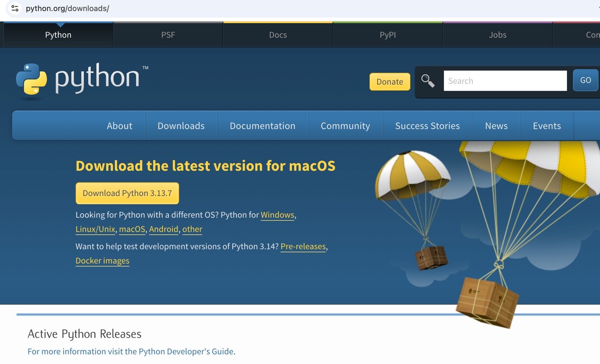Click the Docker images link
Image resolution: width=600 pixels, height=364 pixels.
102,261
